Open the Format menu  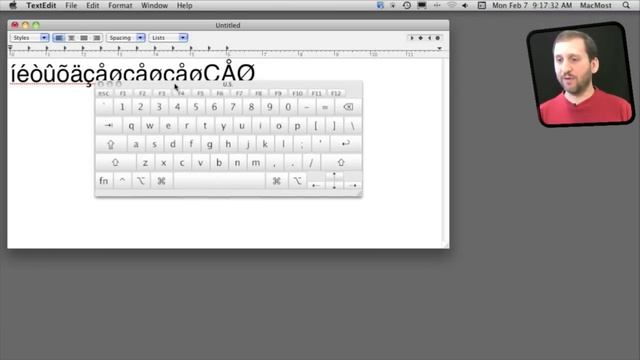tap(120, 5)
